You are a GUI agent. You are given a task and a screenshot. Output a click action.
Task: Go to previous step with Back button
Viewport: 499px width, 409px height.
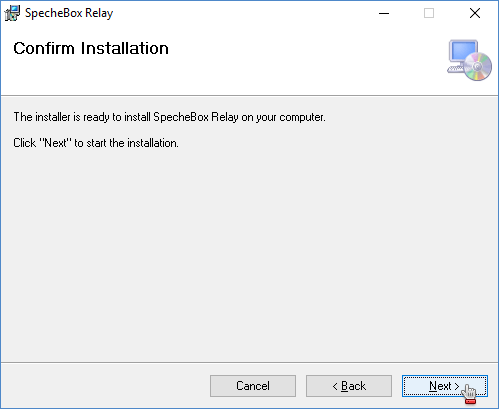click(x=349, y=386)
